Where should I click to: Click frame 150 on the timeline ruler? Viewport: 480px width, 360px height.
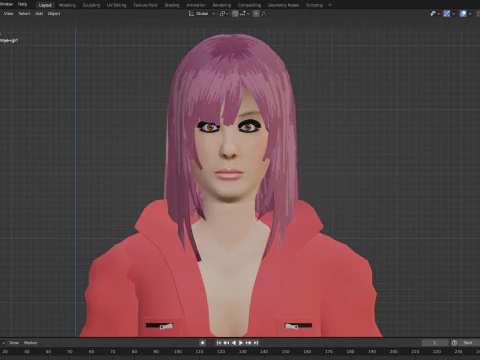point(286,352)
